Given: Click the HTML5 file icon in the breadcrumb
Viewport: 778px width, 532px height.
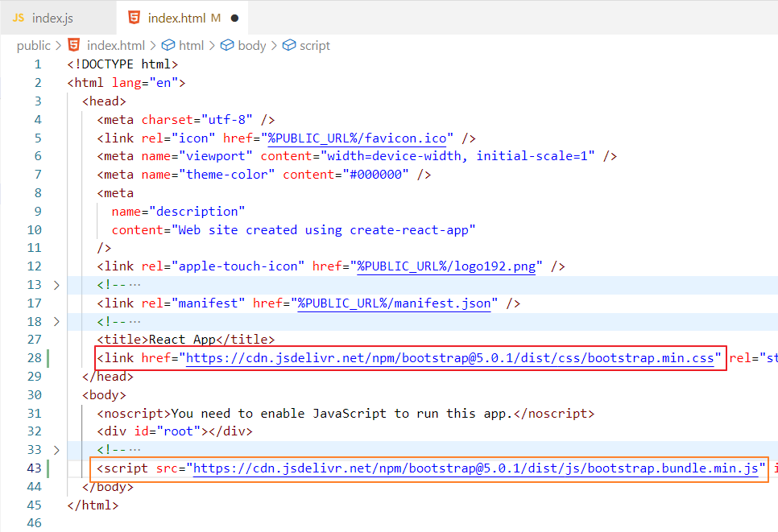Looking at the screenshot, I should 74,46.
